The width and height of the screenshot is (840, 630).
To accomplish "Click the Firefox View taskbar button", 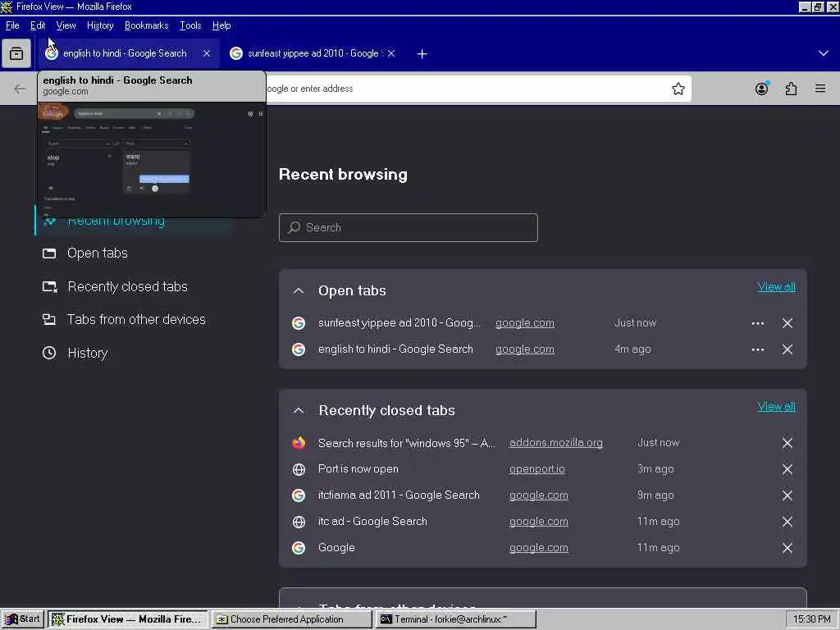I will (x=127, y=619).
